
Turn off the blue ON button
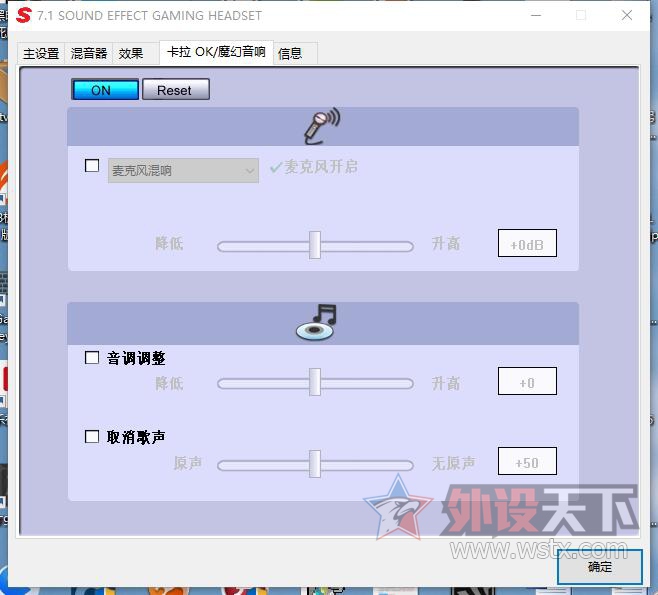105,89
